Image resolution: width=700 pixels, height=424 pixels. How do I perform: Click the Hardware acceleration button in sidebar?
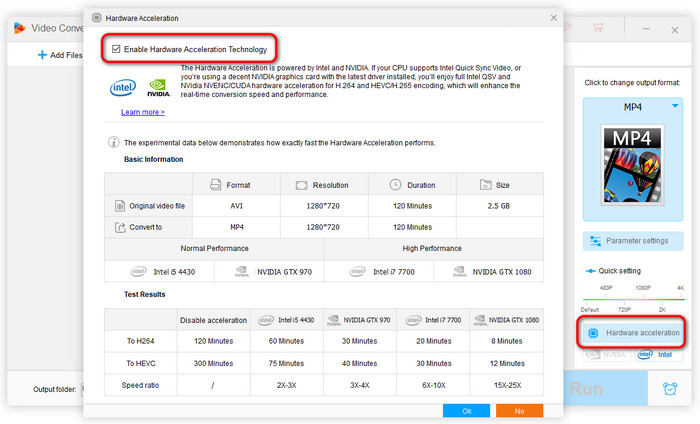coord(632,333)
